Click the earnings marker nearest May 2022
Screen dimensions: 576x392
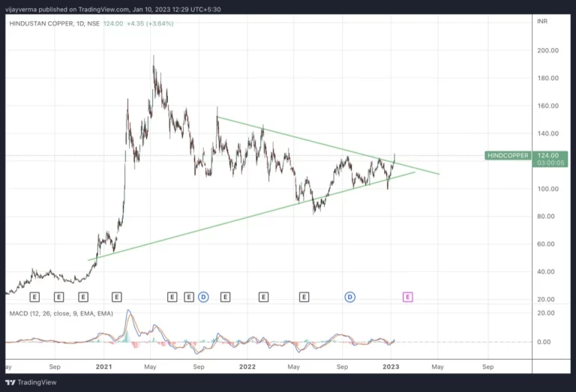pyautogui.click(x=304, y=298)
